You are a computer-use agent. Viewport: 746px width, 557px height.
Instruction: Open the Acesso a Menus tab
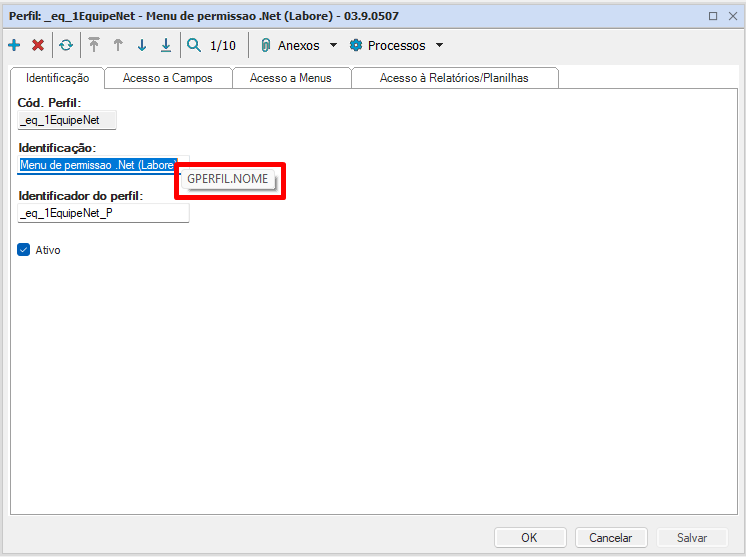[290, 78]
